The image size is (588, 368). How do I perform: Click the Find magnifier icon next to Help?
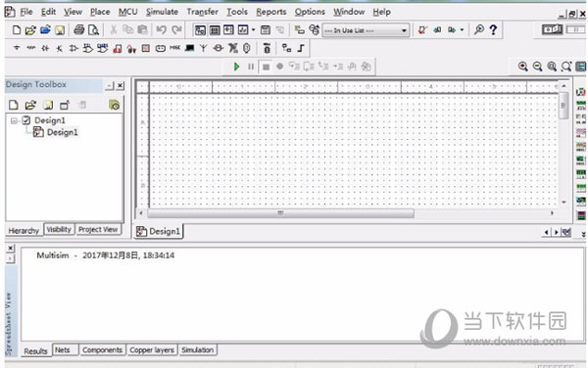[478, 29]
